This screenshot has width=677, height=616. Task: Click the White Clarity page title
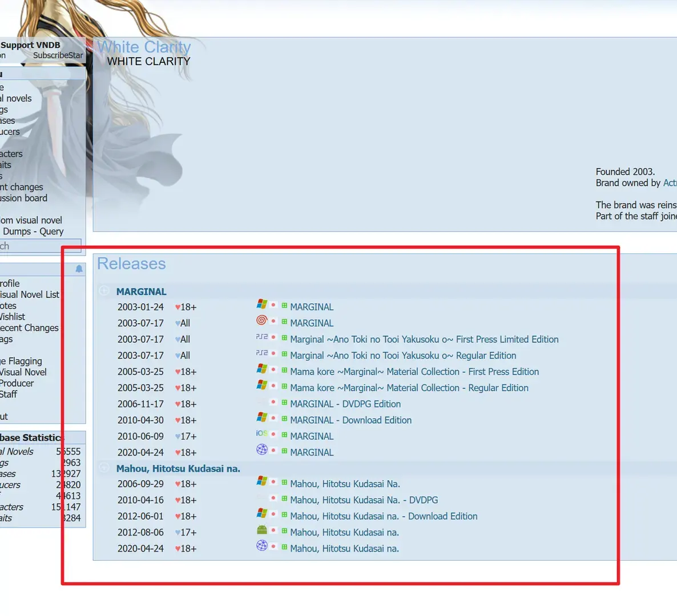(144, 47)
